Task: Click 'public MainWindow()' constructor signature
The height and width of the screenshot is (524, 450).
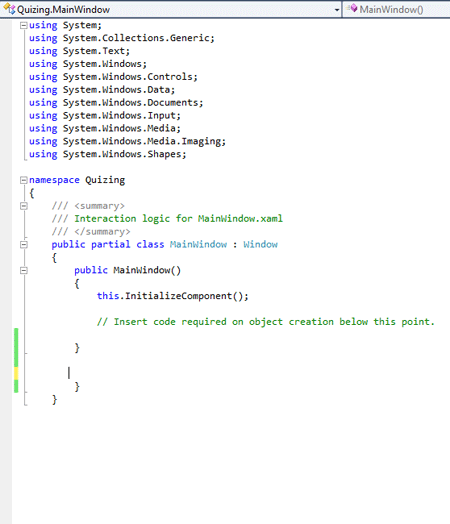Action: coord(127,270)
